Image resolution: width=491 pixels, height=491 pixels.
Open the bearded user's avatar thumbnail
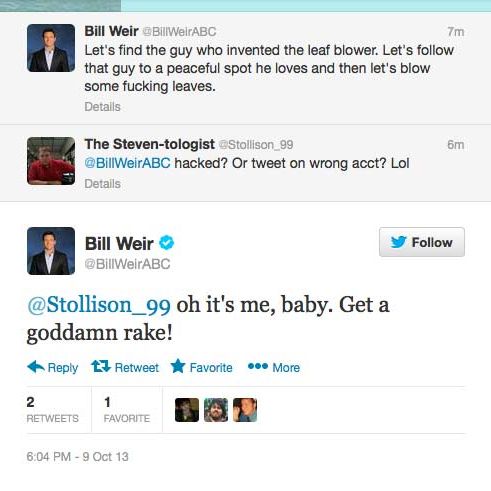click(216, 410)
